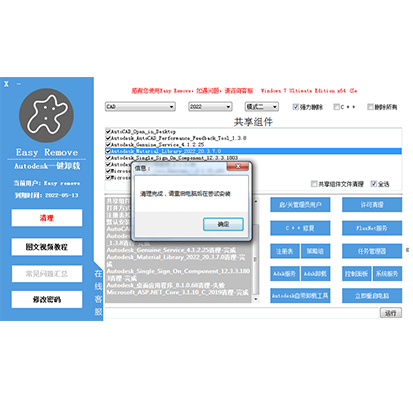Minimize Easy Remove using the dash icon
Viewport: 413px width, 398px height.
(19, 84)
